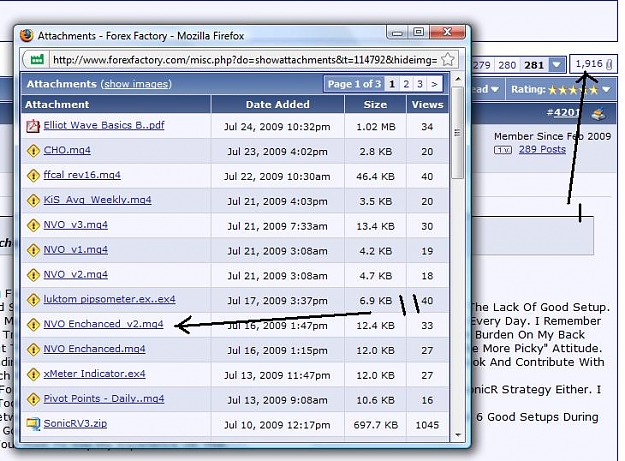Click the popup scrollbar up arrow
The image size is (625, 461).
[x=458, y=79]
